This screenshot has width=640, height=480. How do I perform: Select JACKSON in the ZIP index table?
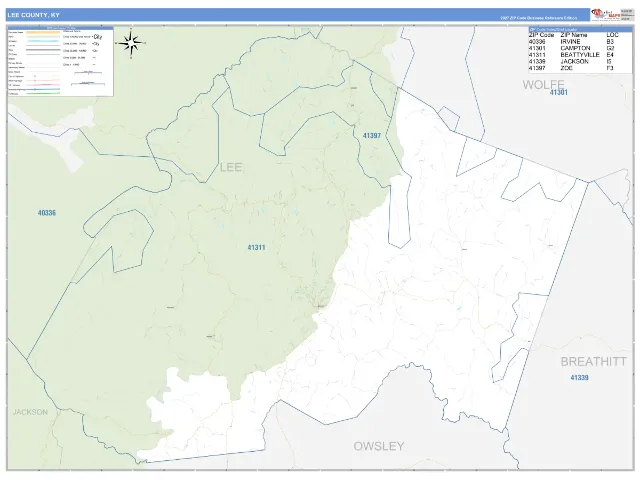[574, 61]
